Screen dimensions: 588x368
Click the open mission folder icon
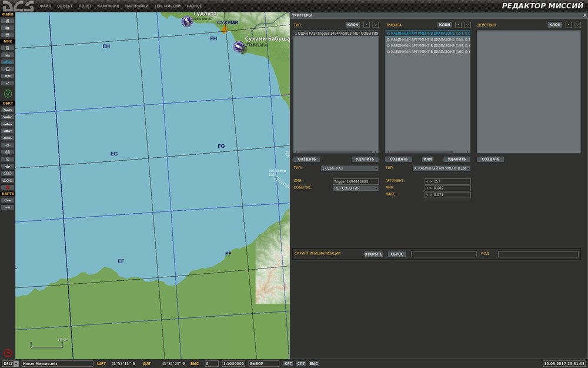(x=8, y=28)
